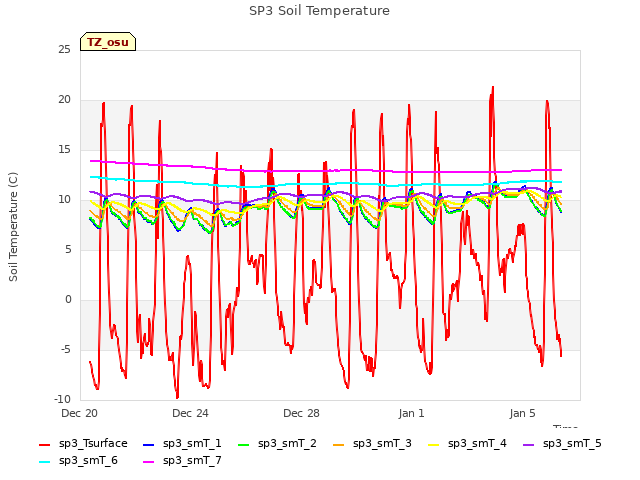Click the tallest red surface temperature peak
The height and width of the screenshot is (480, 640).
pyautogui.click(x=493, y=88)
